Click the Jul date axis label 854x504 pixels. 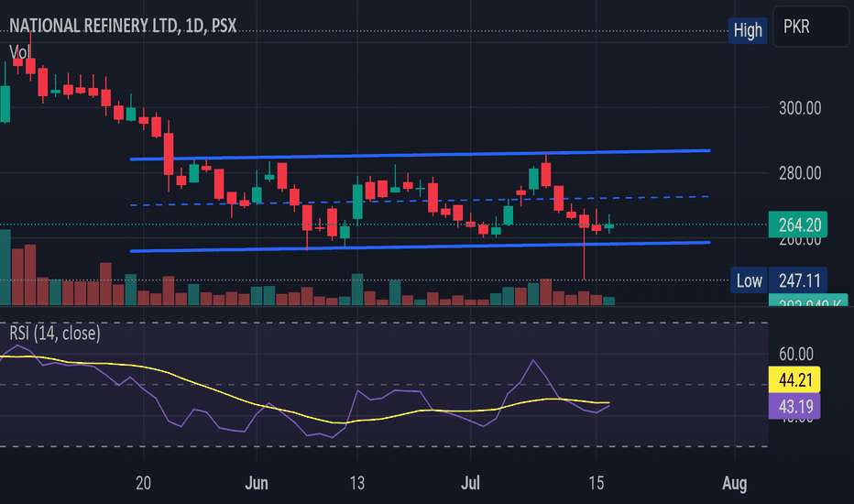click(471, 483)
